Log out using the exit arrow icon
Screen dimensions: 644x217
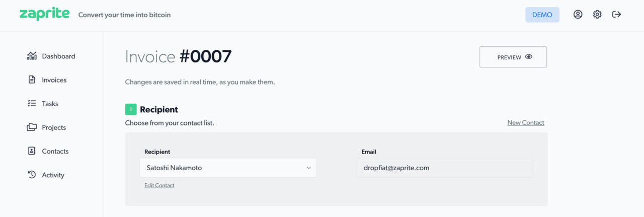point(616,15)
